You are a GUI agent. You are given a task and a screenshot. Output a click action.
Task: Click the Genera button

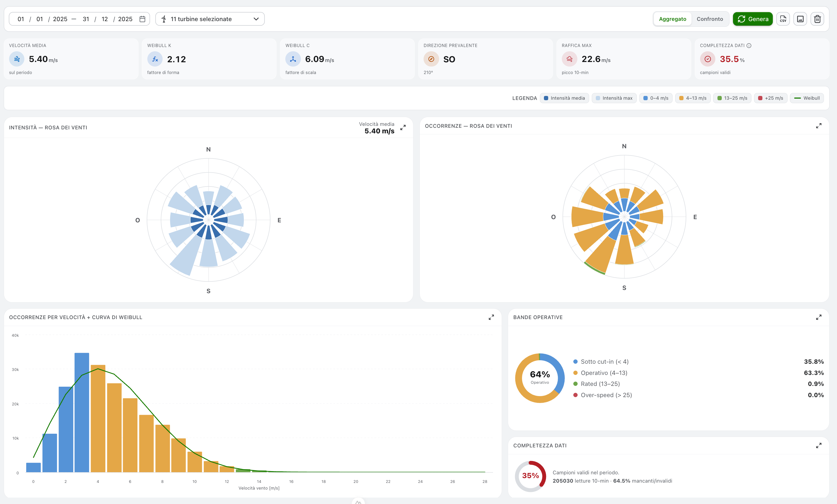click(752, 19)
